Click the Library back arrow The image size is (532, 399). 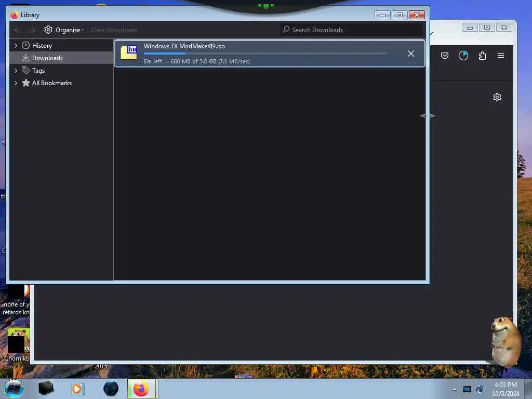point(18,30)
